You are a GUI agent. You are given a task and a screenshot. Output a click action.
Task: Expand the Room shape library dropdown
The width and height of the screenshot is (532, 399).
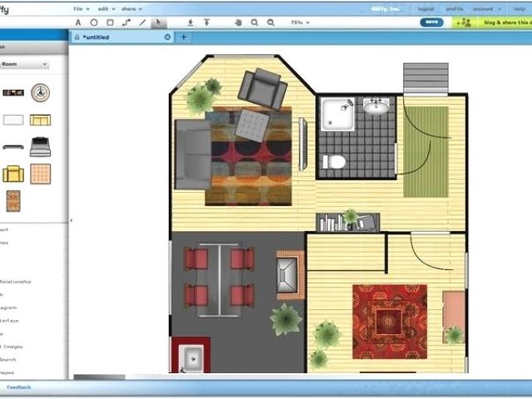tap(25, 65)
